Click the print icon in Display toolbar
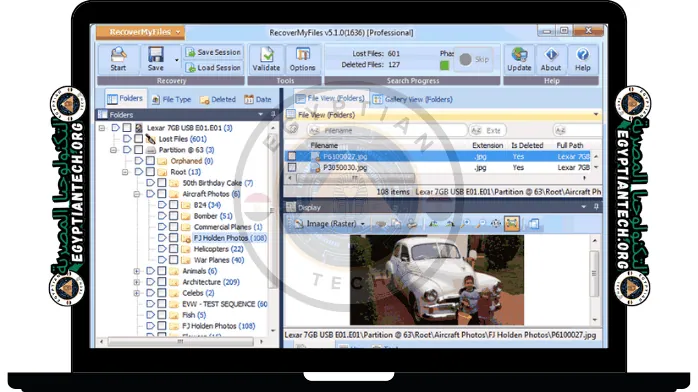 (x=412, y=224)
